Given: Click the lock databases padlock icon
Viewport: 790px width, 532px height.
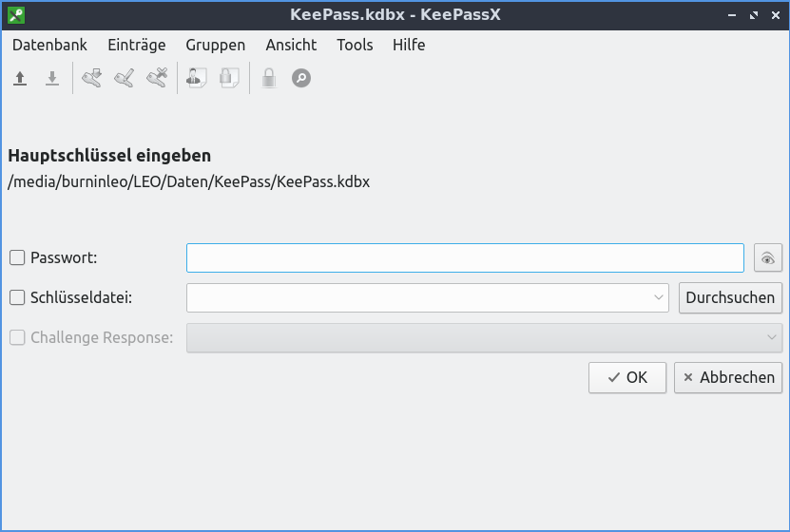Looking at the screenshot, I should [269, 78].
